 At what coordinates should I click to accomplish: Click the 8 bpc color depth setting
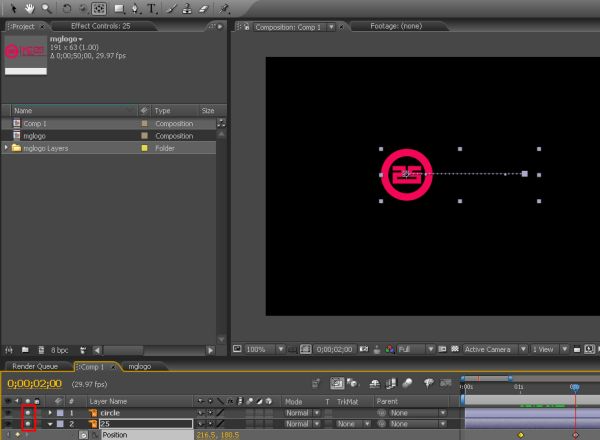59,350
